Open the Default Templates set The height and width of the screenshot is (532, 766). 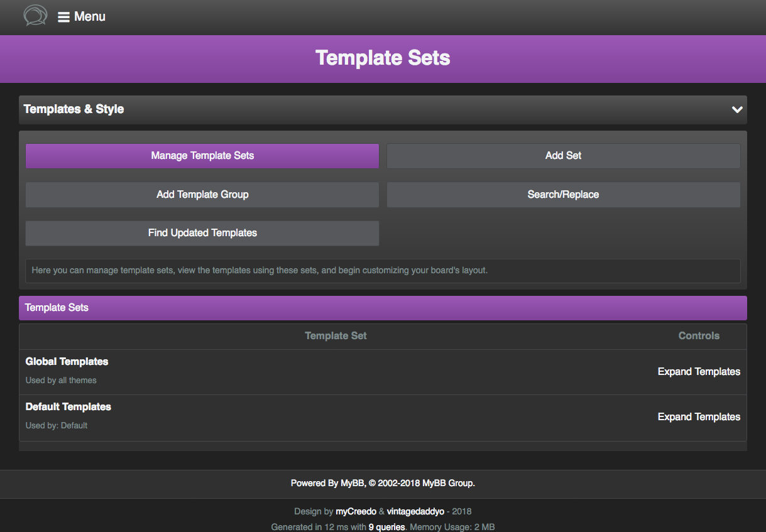68,407
